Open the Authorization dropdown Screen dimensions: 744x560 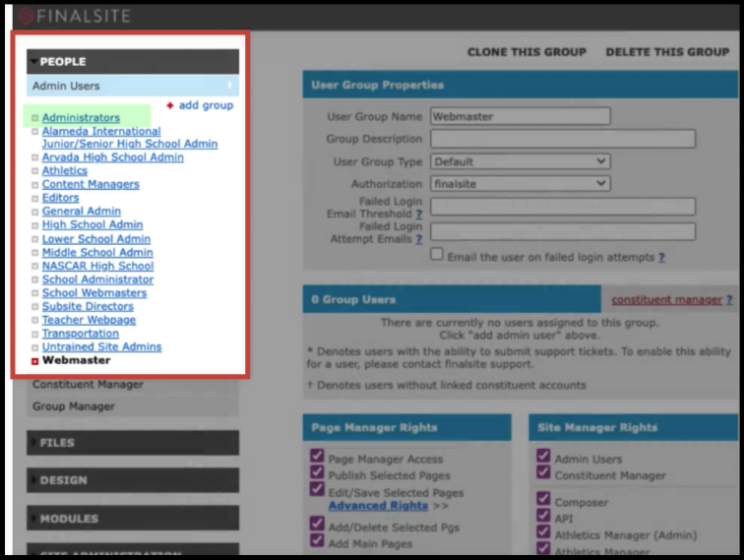pyautogui.click(x=520, y=184)
